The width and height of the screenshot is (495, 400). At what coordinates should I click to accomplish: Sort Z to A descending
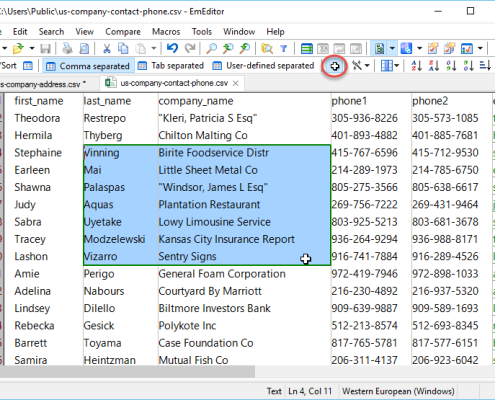(434, 66)
